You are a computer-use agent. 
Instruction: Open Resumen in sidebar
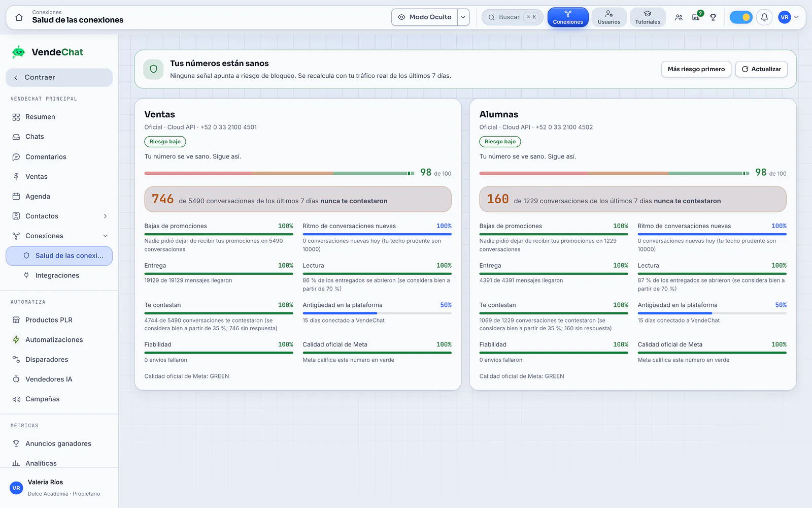coord(59,117)
